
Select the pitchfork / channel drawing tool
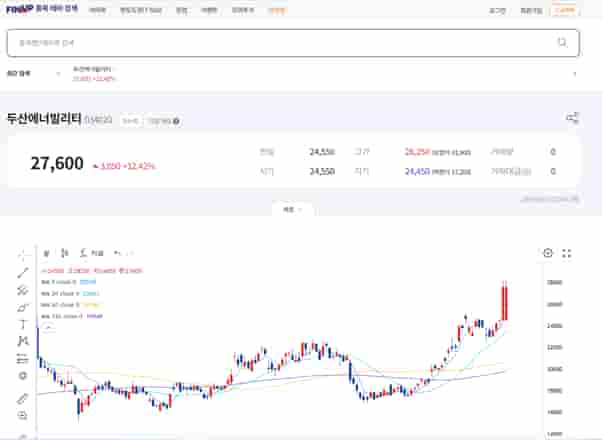tap(23, 291)
